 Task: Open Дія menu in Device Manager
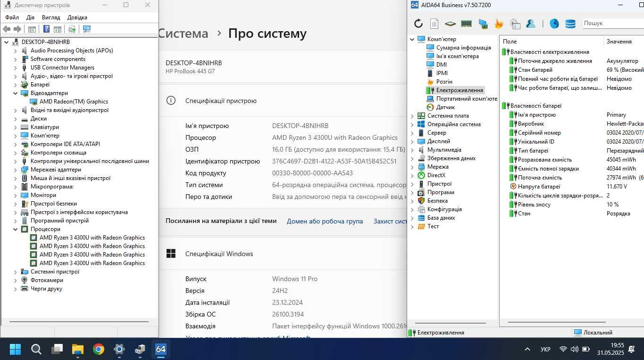tap(30, 17)
